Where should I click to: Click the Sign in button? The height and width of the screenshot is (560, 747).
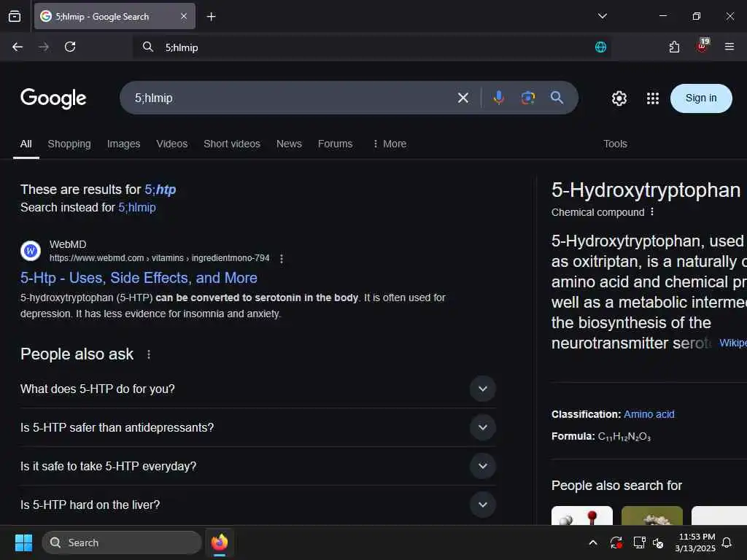(x=701, y=98)
